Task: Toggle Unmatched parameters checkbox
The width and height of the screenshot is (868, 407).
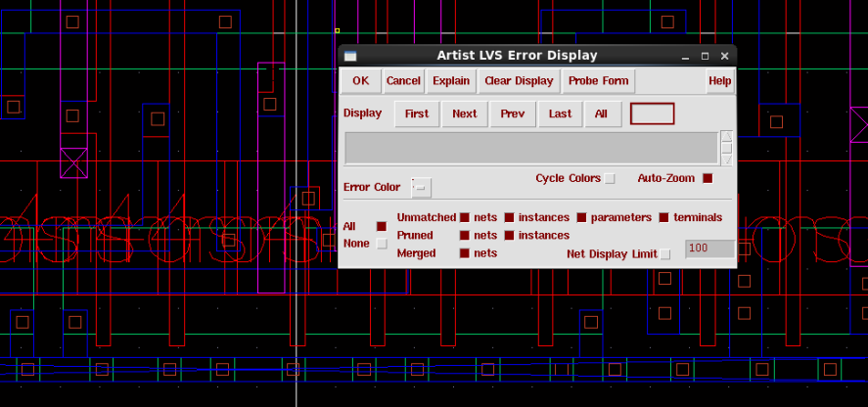Action: coord(581,218)
